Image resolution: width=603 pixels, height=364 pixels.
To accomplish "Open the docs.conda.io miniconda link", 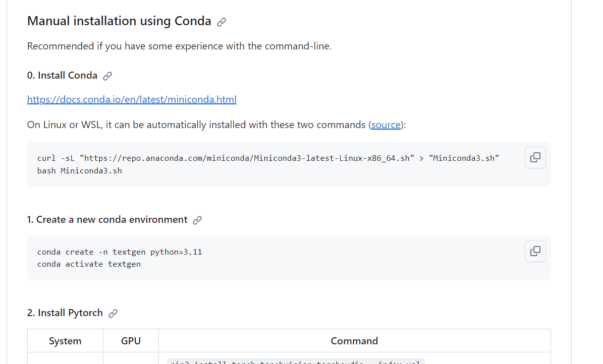I will [x=132, y=99].
